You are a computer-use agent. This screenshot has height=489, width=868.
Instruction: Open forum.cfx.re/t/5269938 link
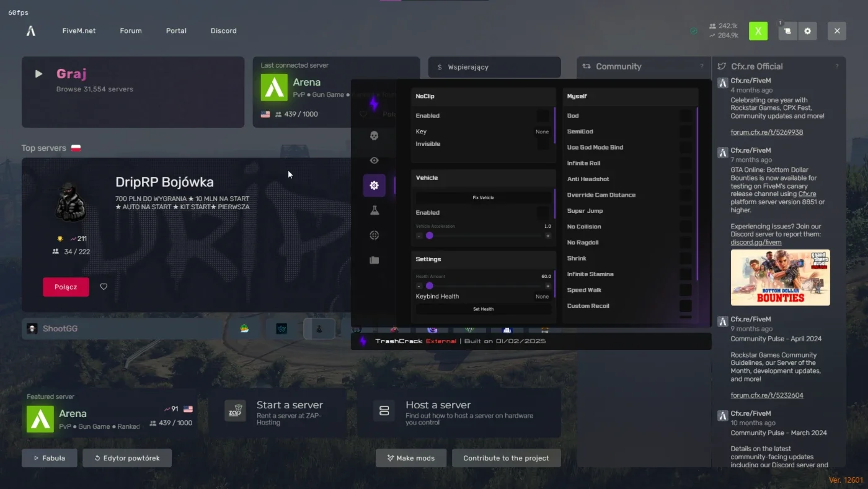click(x=766, y=132)
